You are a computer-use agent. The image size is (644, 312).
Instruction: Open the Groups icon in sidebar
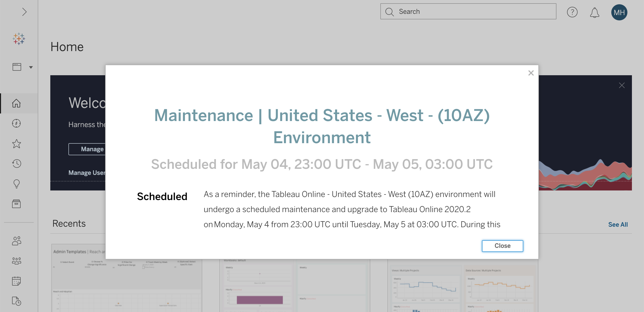(17, 261)
